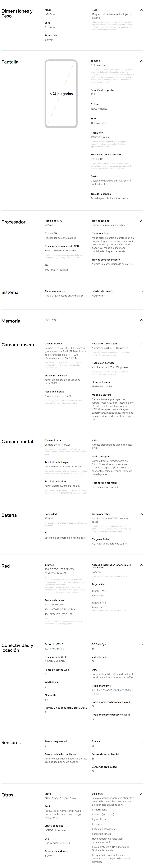Screen dimensions: 146x868
Task: Collapse Conectividad y locación chevron
Action: tap(142, 644)
